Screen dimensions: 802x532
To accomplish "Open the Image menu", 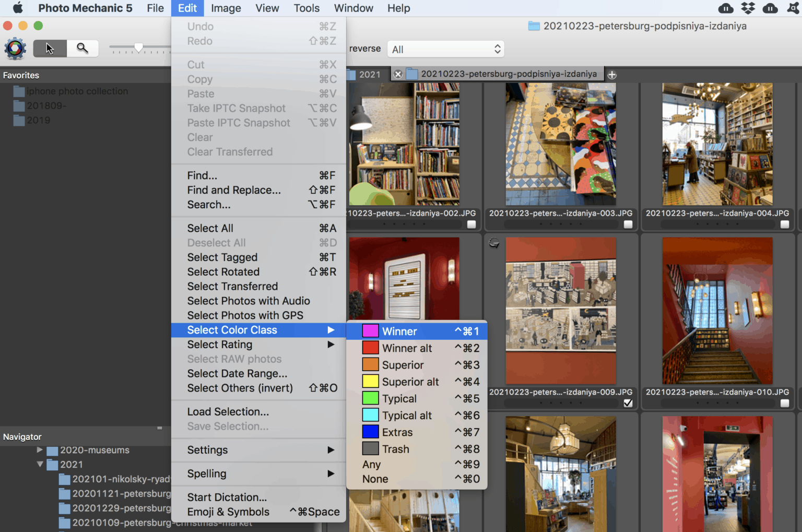I will pos(226,8).
